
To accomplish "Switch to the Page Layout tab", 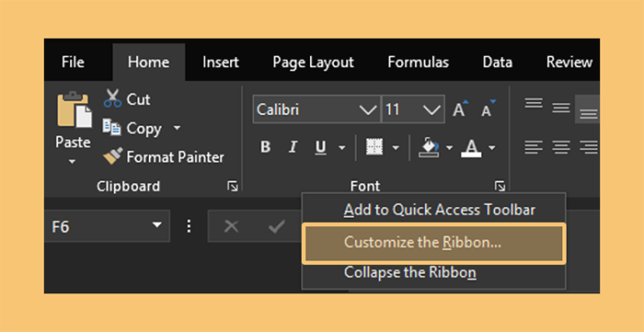I will pyautogui.click(x=313, y=62).
